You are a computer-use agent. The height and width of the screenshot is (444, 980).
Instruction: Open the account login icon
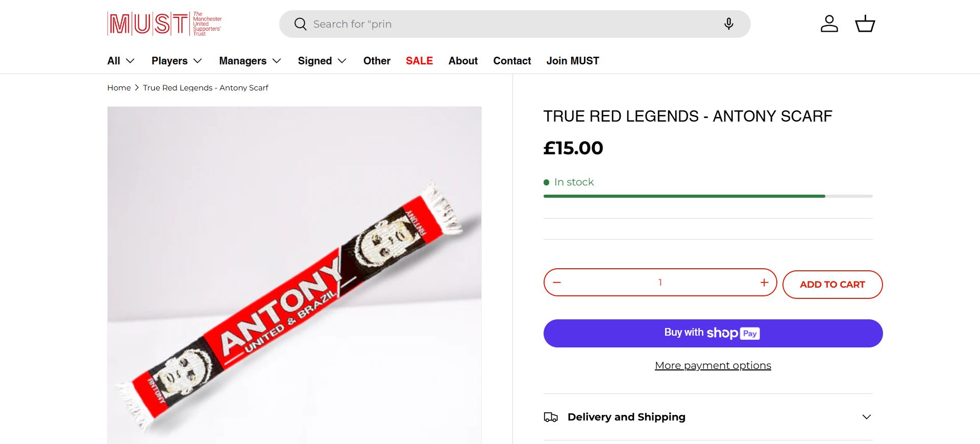click(x=829, y=24)
